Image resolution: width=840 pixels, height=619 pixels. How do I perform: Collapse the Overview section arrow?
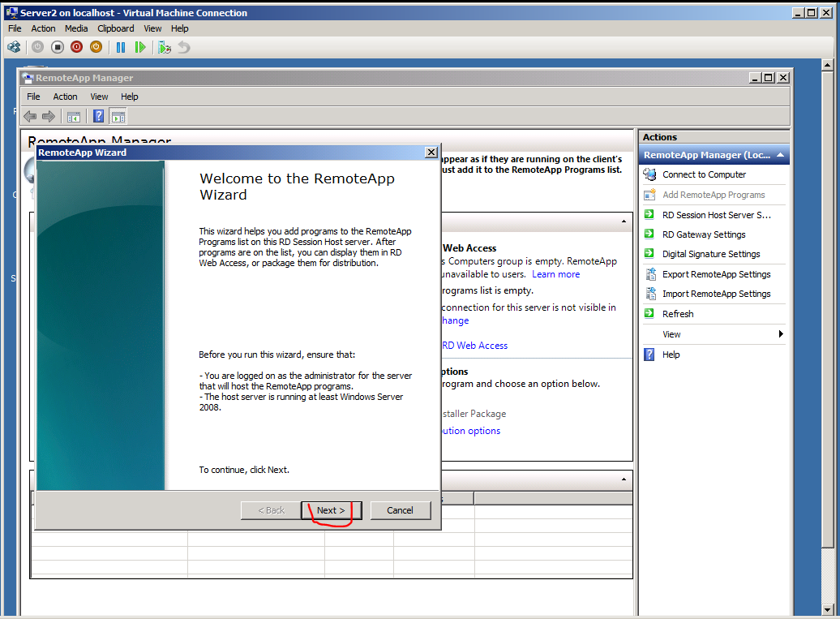coord(624,221)
